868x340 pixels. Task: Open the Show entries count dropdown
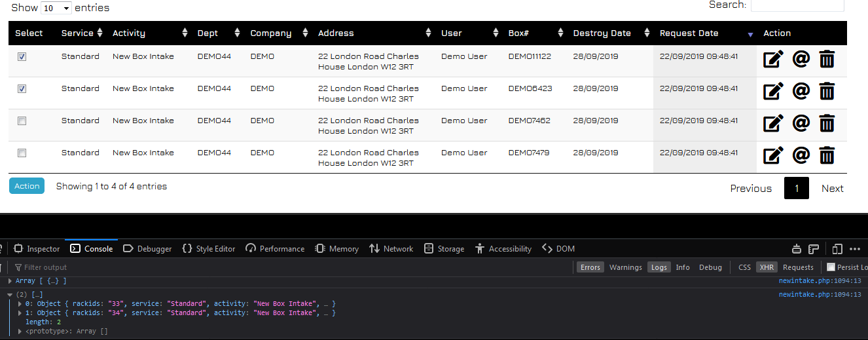[x=56, y=9]
